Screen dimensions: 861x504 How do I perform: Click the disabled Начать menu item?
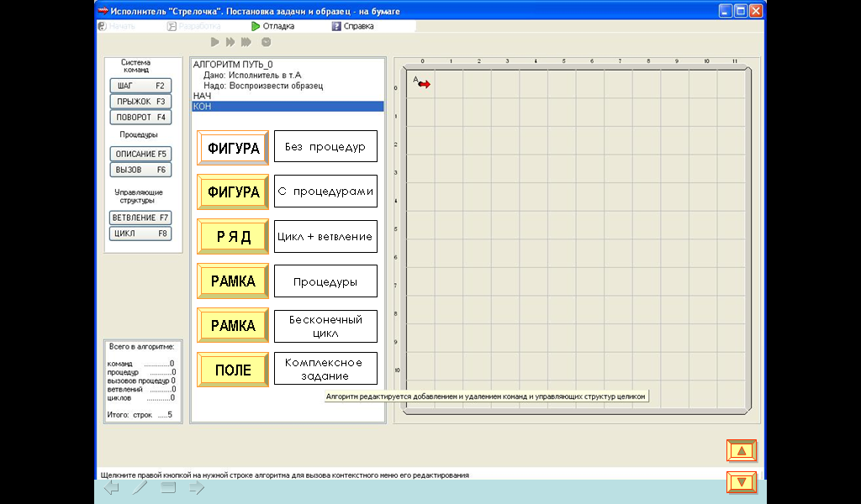pyautogui.click(x=116, y=26)
